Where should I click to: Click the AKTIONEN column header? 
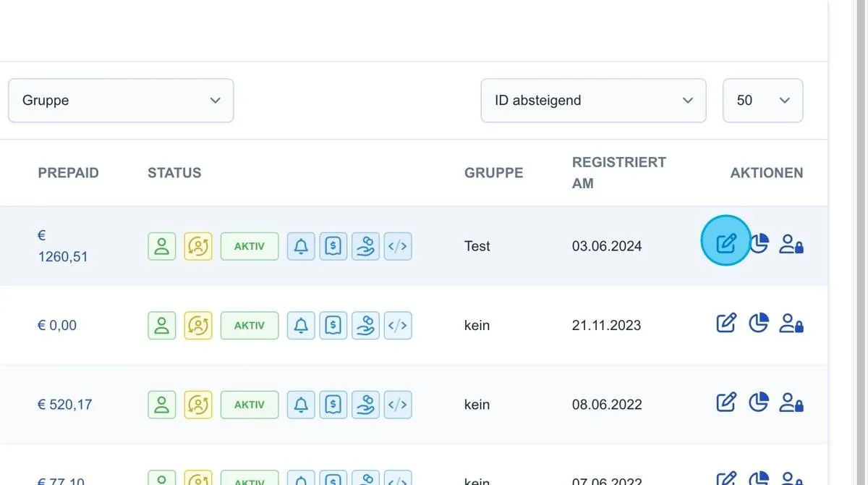[767, 173]
